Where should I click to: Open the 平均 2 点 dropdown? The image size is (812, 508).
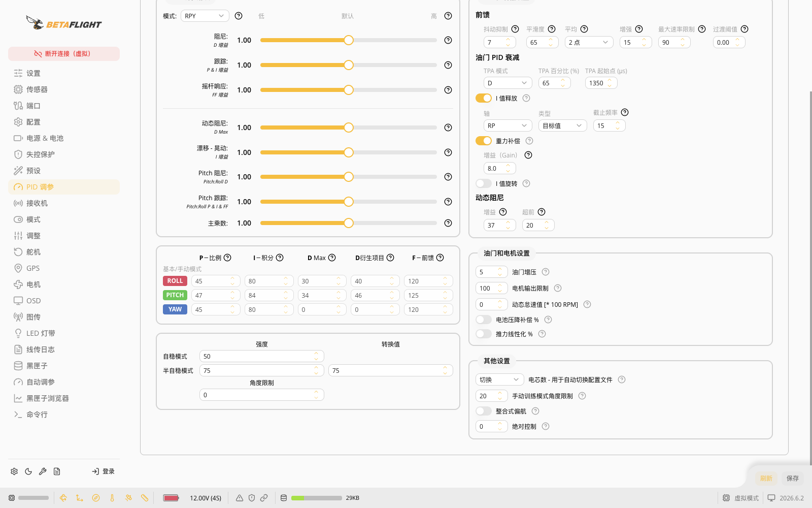(x=589, y=42)
